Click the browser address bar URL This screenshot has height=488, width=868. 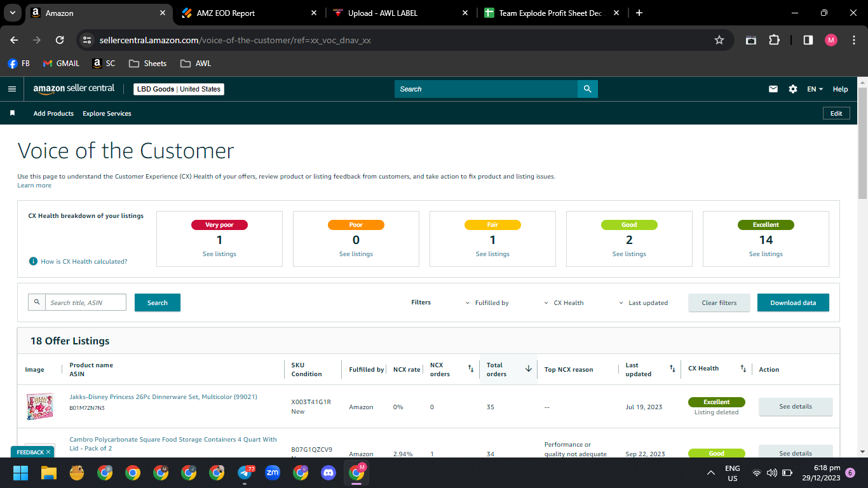pos(235,40)
